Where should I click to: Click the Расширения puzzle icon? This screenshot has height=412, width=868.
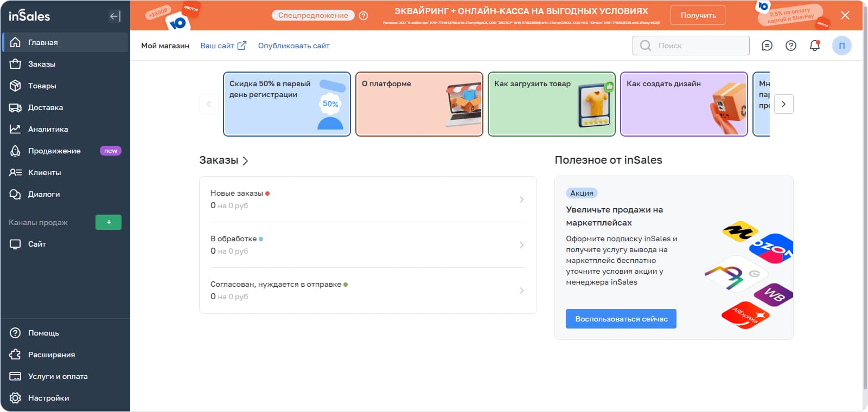[x=15, y=355]
